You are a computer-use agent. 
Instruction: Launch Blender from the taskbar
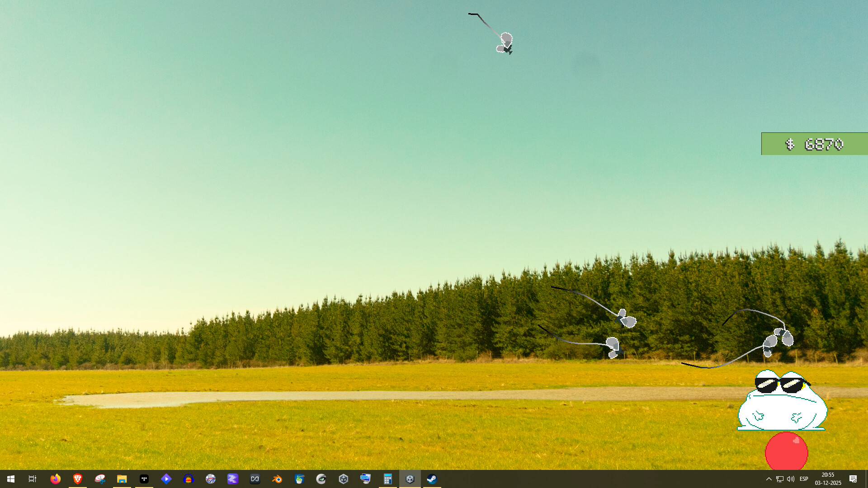click(x=277, y=479)
